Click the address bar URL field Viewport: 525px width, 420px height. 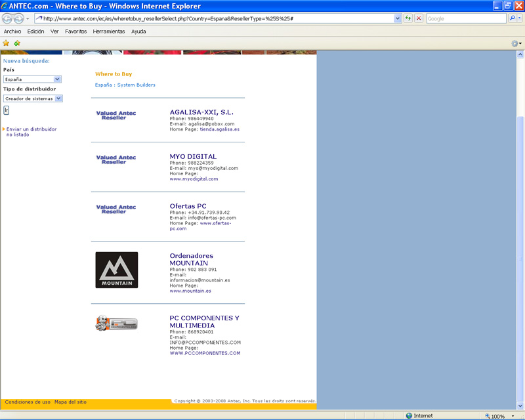coord(215,19)
